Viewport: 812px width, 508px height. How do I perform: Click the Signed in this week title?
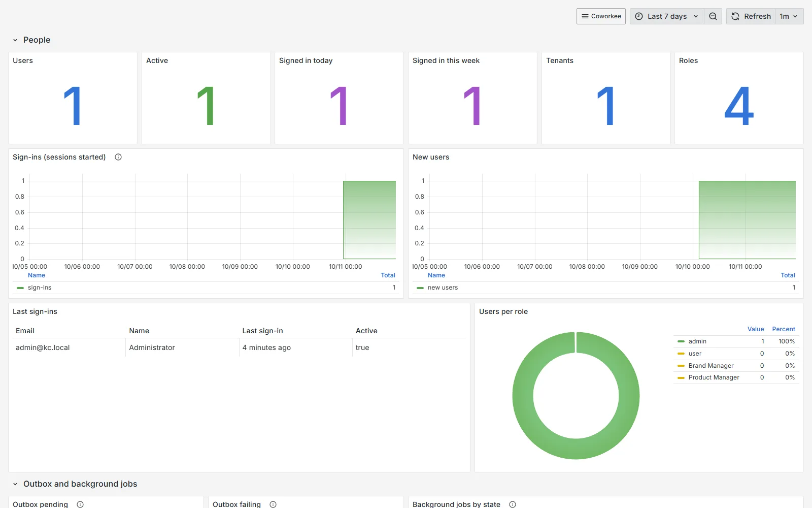(446, 60)
